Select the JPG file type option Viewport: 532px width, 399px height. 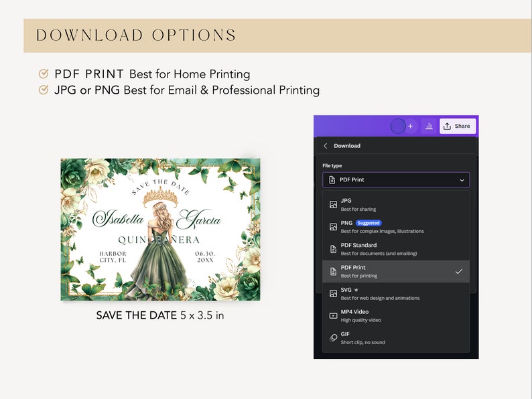pos(396,205)
